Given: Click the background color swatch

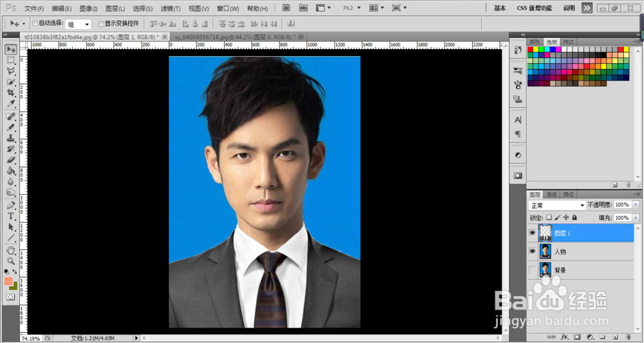Looking at the screenshot, I should [15, 286].
